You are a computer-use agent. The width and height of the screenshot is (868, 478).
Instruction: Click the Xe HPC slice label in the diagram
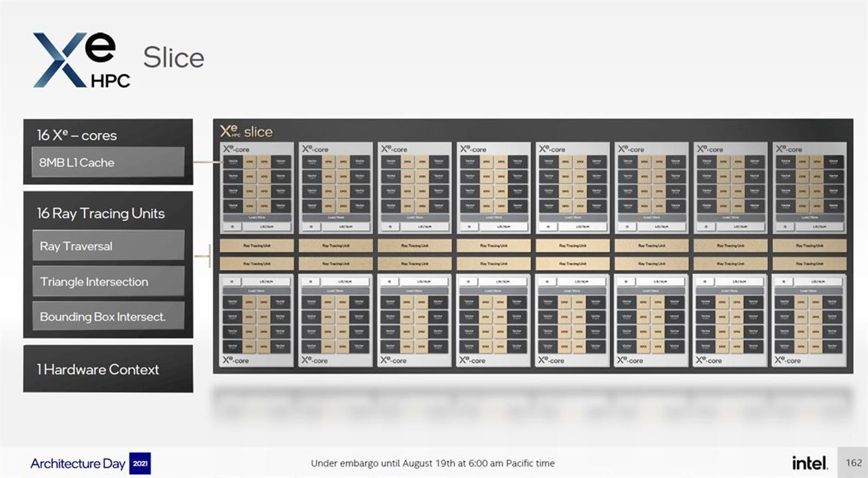246,132
